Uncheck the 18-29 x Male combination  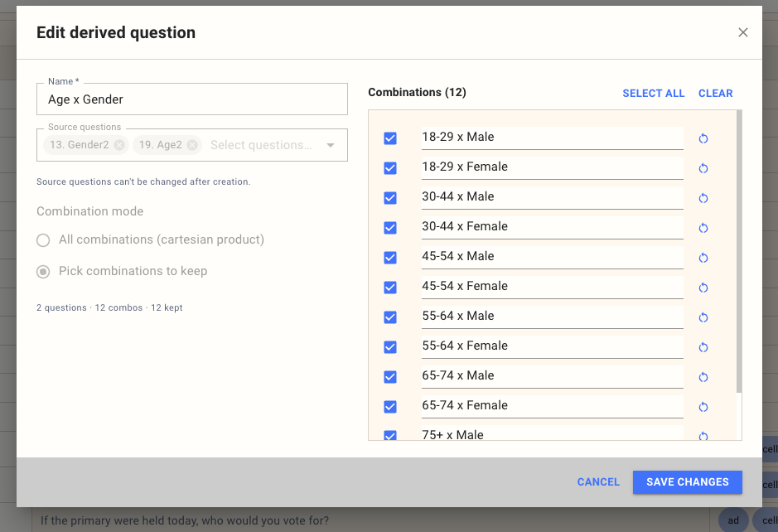pos(390,138)
